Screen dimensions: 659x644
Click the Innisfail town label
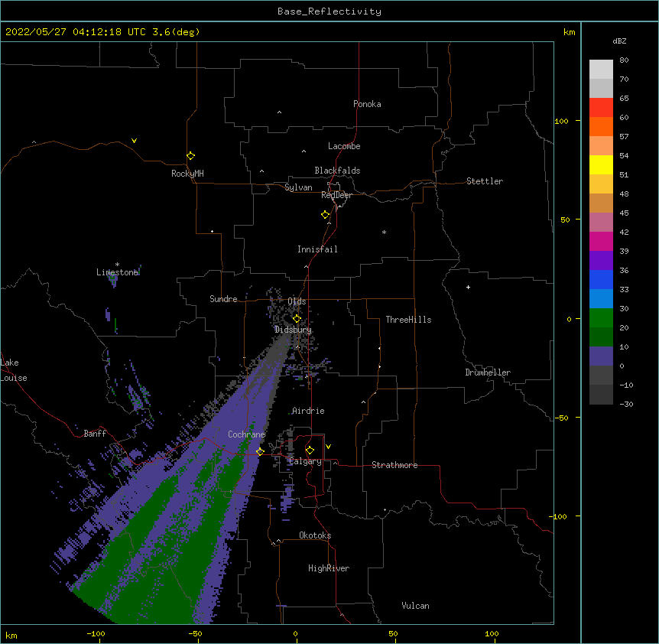pos(317,249)
